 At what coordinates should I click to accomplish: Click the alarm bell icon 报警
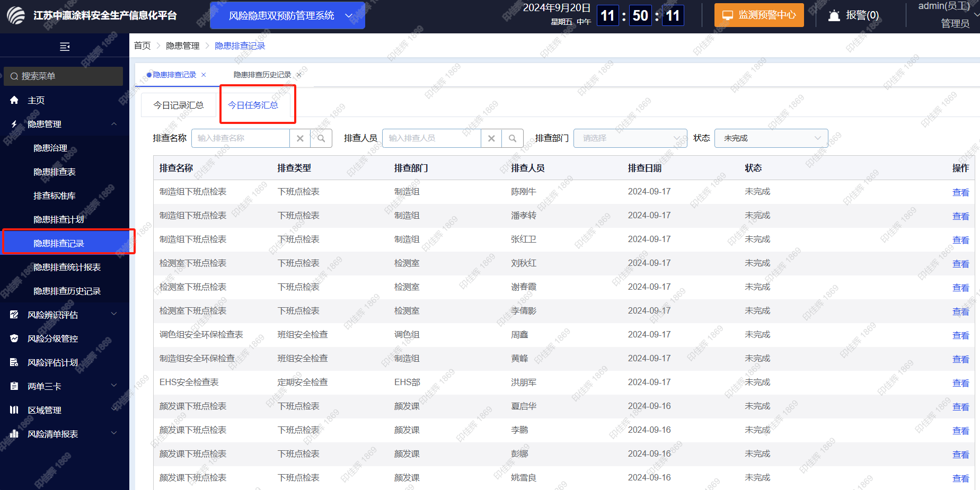(834, 15)
